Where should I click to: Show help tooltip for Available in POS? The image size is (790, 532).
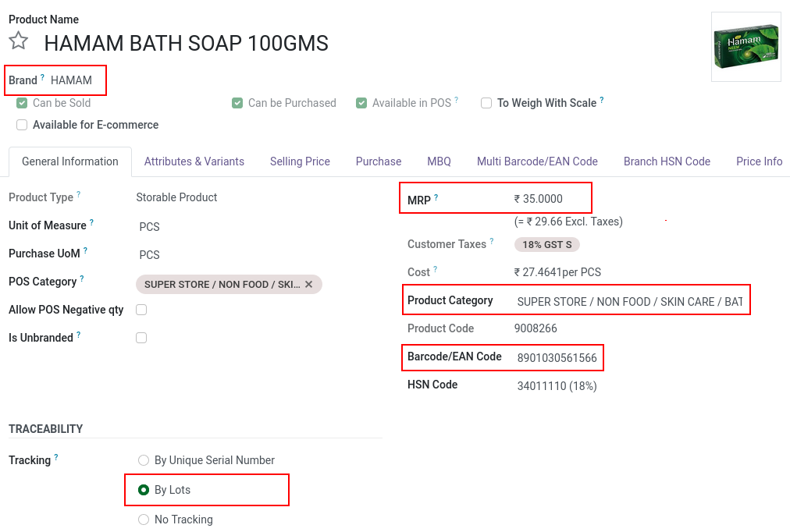pyautogui.click(x=457, y=100)
